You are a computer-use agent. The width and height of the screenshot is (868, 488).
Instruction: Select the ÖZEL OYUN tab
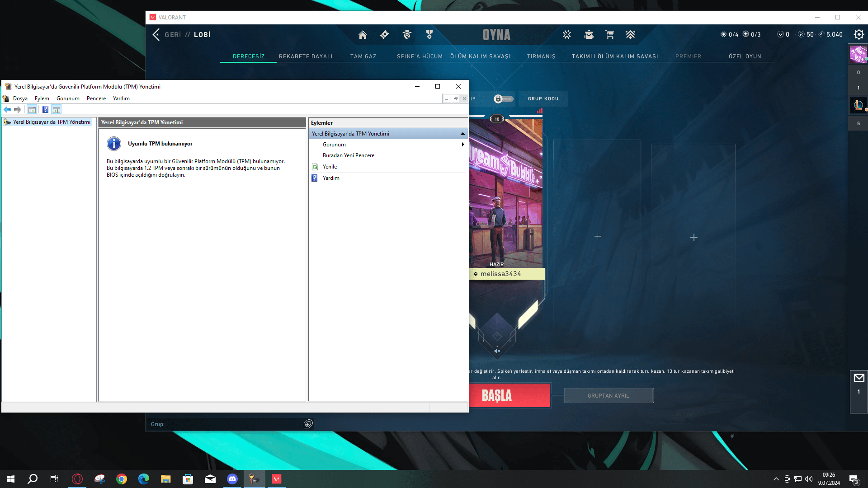pyautogui.click(x=745, y=56)
